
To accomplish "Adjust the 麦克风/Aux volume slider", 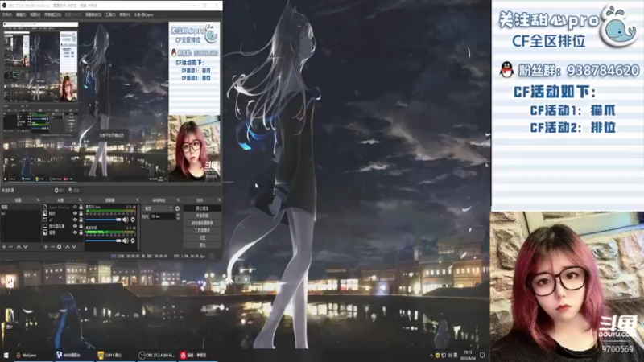I will 104,220.
